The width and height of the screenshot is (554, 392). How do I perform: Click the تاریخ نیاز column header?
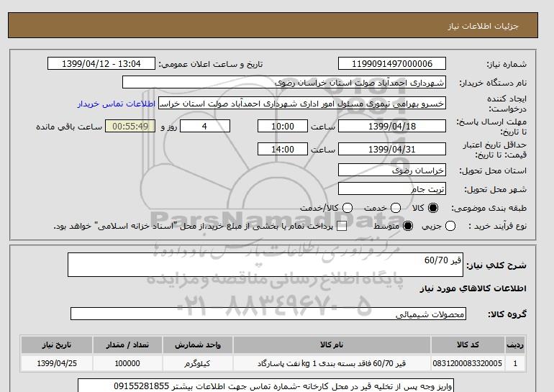click(57, 345)
